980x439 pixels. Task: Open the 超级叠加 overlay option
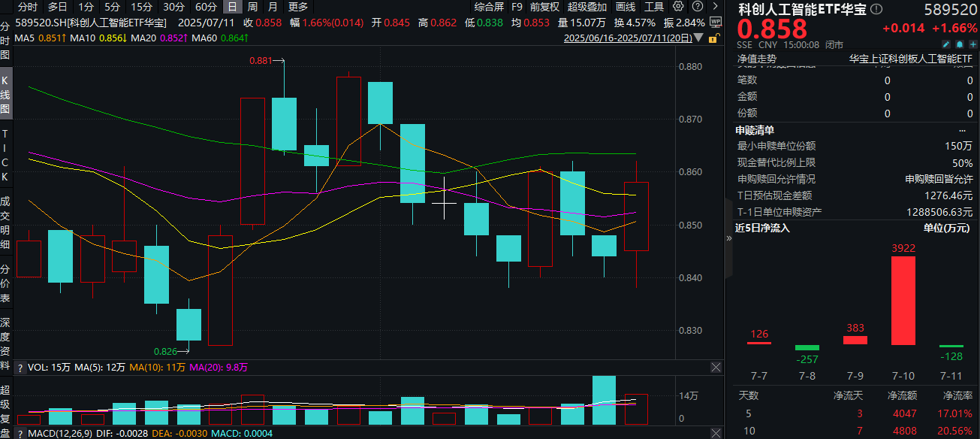(x=586, y=7)
